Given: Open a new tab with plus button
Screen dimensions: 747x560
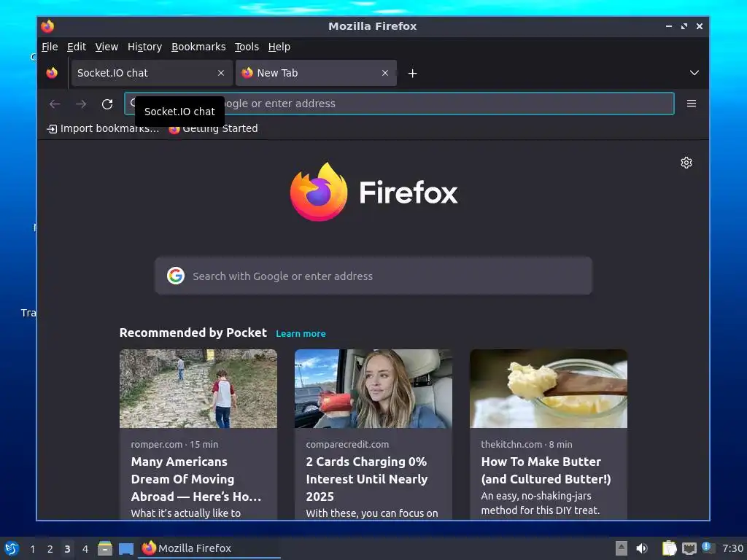Looking at the screenshot, I should [x=413, y=74].
